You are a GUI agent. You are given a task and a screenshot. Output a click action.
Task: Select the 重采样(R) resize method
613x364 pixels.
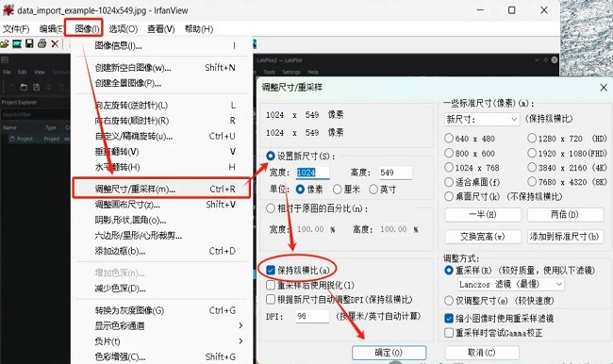click(x=449, y=270)
